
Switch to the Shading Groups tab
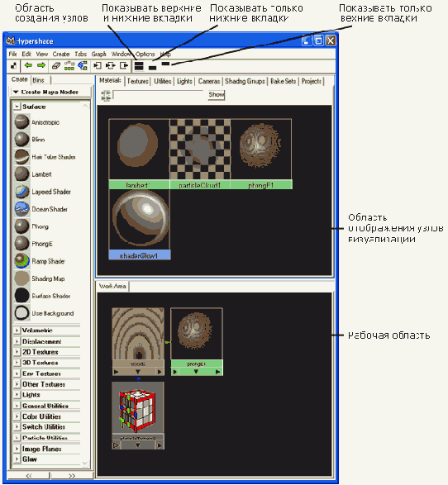(x=245, y=81)
